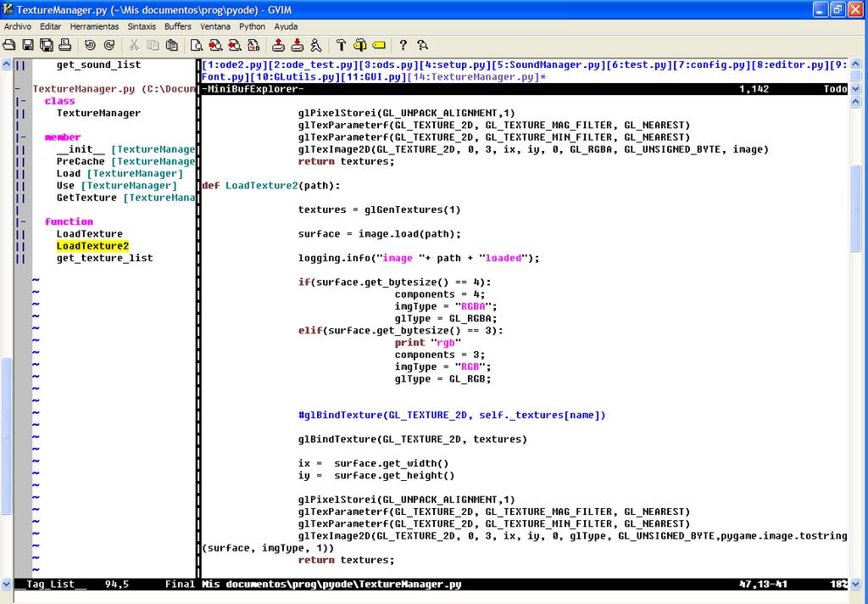Select the GetTexture member tag

pyautogui.click(x=125, y=198)
